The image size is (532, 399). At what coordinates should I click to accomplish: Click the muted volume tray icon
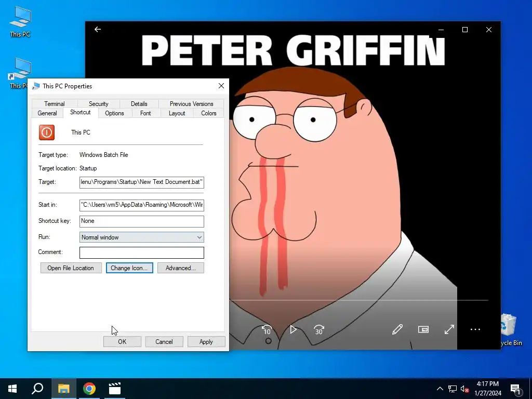[x=464, y=389]
